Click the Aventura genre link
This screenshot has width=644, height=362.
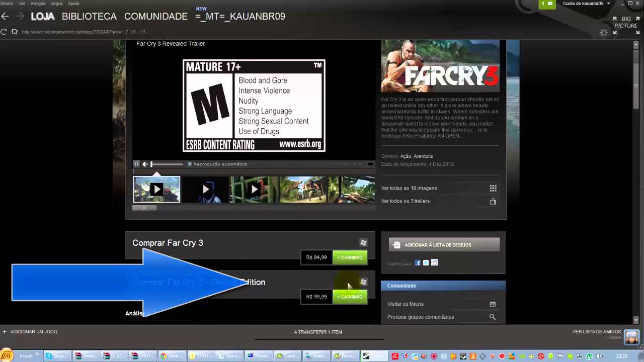(423, 156)
